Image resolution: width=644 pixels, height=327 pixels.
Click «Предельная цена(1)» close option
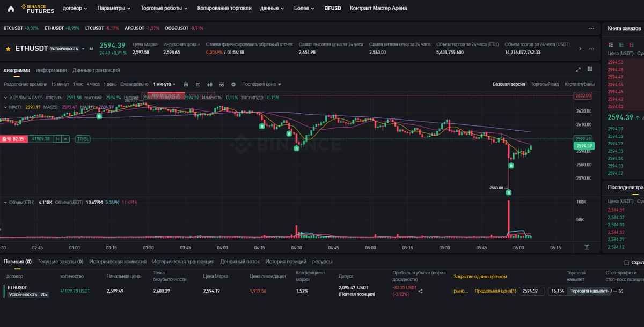click(x=495, y=291)
